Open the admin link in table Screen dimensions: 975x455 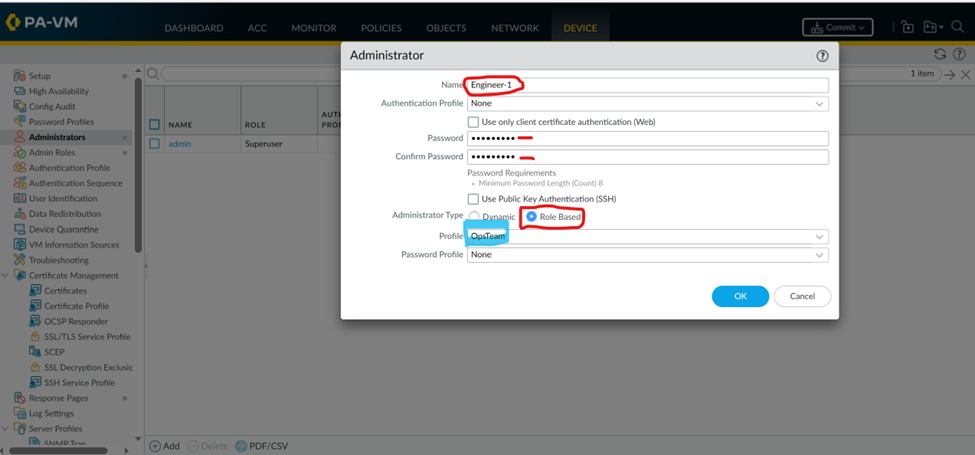180,144
